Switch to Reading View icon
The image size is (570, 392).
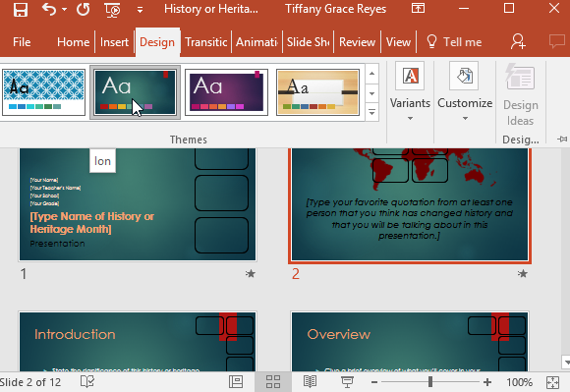point(310,382)
